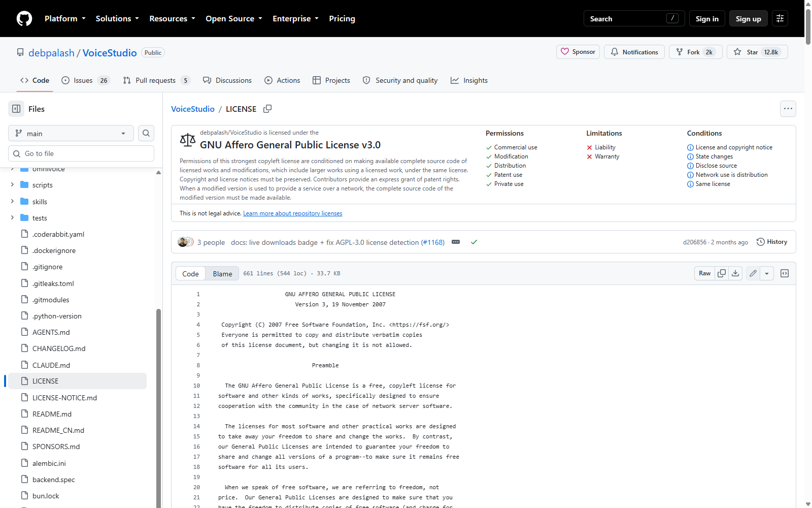Open the commit authors avatar stack
This screenshot has height=508, width=812.
pos(185,242)
